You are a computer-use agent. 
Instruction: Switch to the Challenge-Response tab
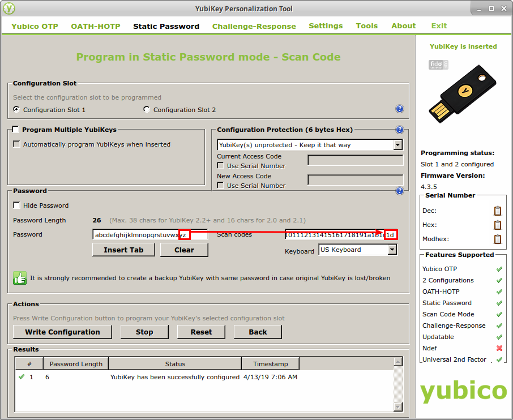pyautogui.click(x=254, y=26)
